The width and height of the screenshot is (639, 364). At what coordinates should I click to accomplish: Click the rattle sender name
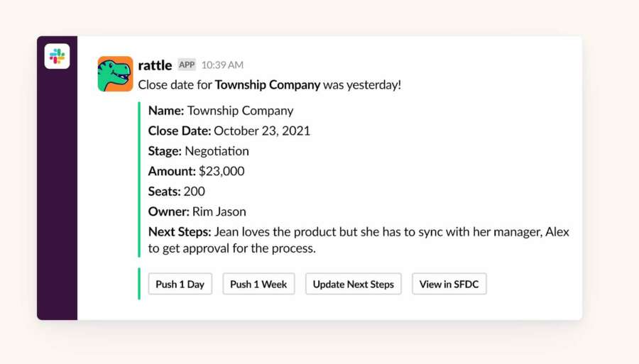coord(155,65)
